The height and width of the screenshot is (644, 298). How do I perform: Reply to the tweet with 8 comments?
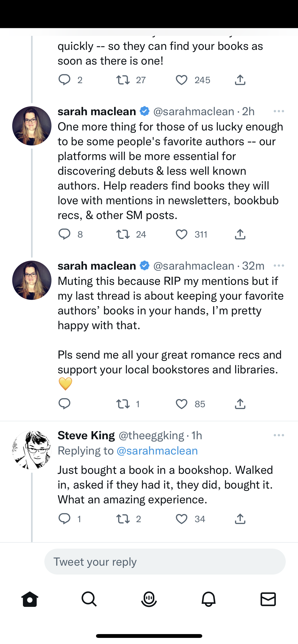coord(64,234)
